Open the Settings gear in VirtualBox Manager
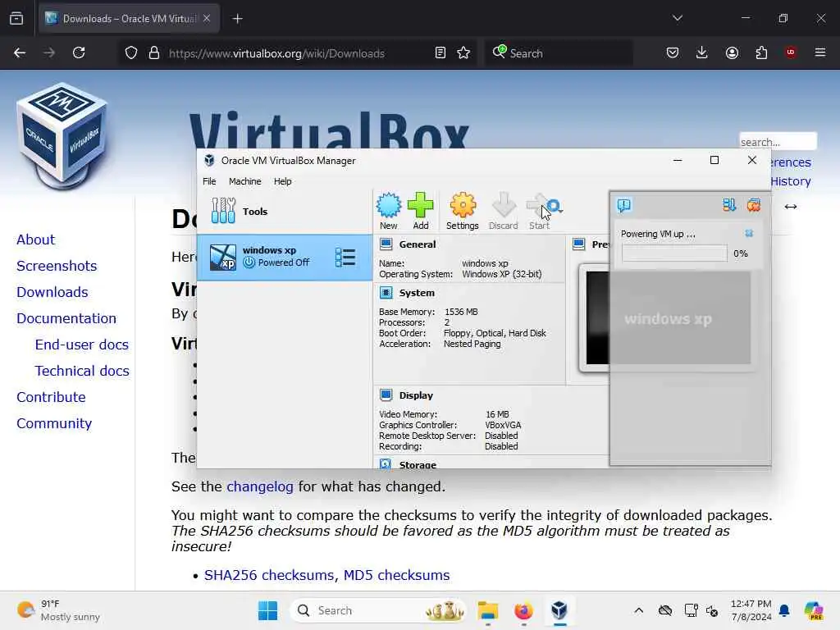Viewport: 840px width, 630px height. coord(463,205)
